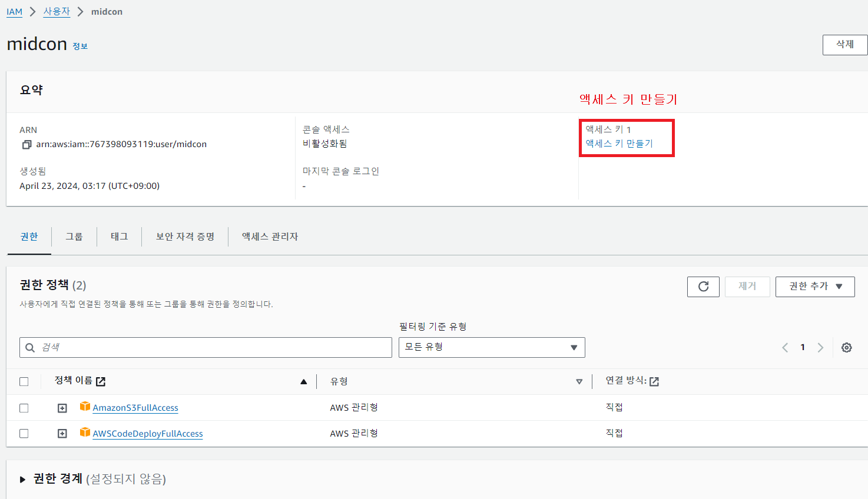Expand the 권한 경계 section

click(x=22, y=480)
